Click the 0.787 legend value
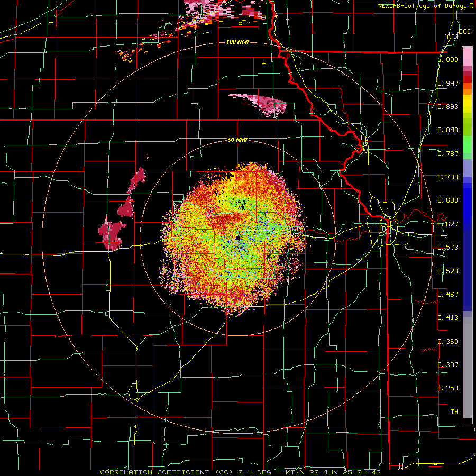 (448, 153)
